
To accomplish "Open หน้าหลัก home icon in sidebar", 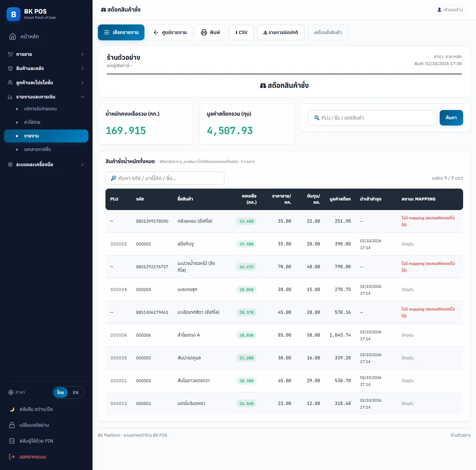I will pyautogui.click(x=13, y=36).
